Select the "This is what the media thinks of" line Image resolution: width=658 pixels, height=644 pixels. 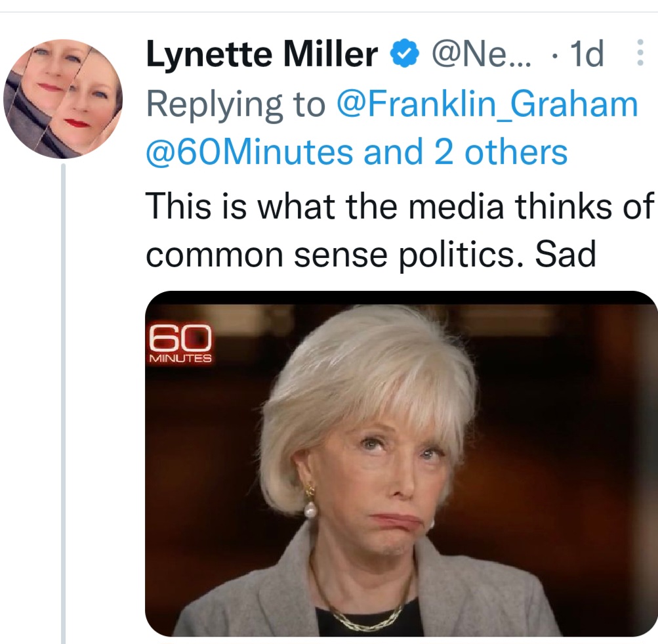point(400,206)
